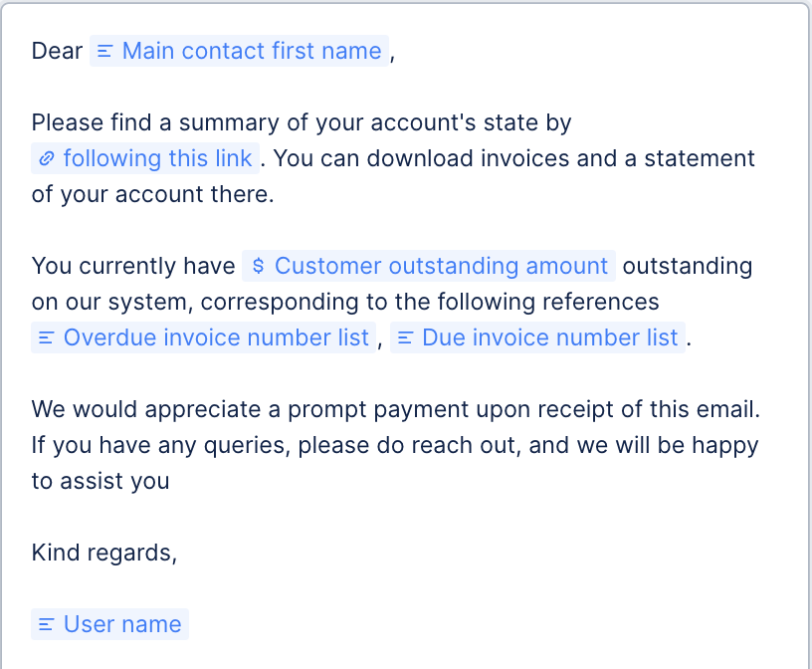
Task: Select the Customer outstanding amount variable label
Action: pyautogui.click(x=441, y=267)
